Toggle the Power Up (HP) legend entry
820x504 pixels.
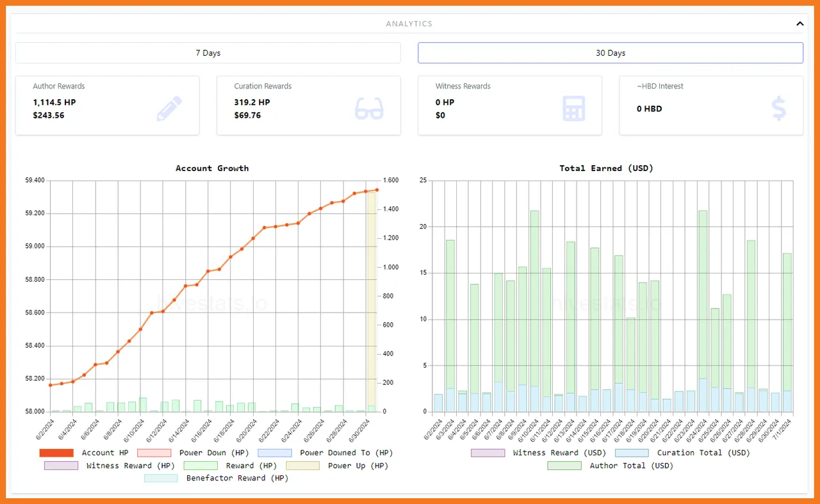point(337,466)
